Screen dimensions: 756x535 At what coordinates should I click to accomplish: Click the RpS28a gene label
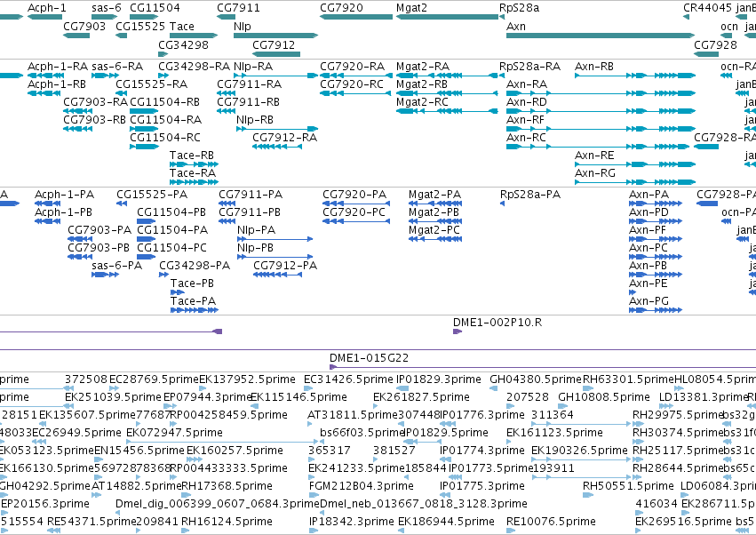click(x=520, y=8)
